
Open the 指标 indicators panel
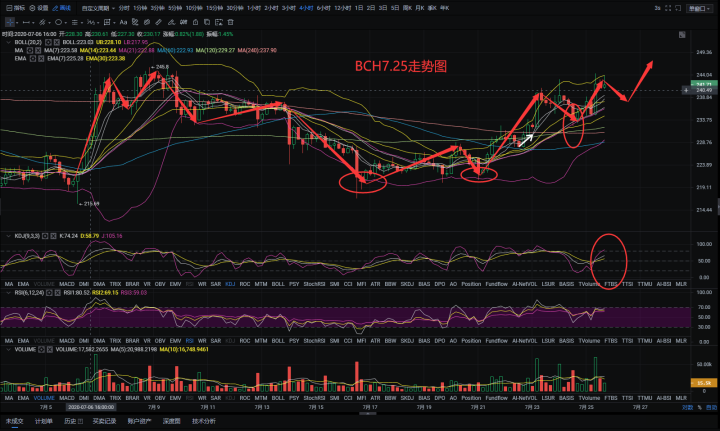14,7
